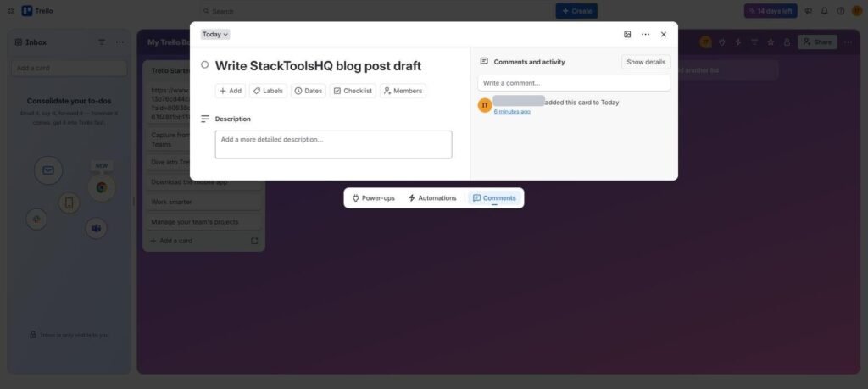
Task: Open the notifications bell
Action: (x=824, y=11)
